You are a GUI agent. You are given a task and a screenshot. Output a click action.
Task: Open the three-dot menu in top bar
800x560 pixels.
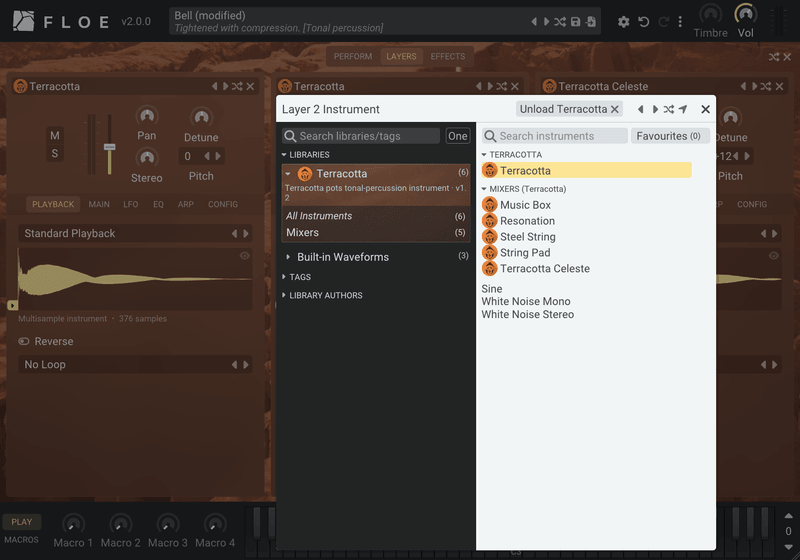tap(680, 21)
